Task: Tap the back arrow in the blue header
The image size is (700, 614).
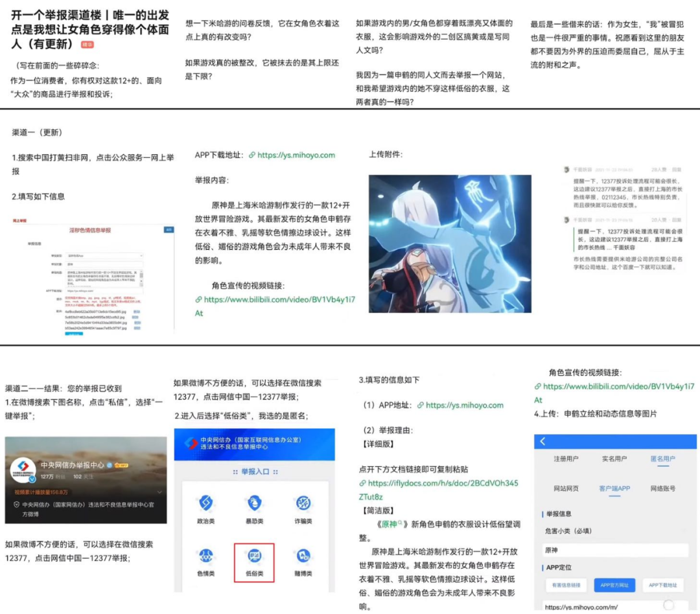Action: (543, 441)
